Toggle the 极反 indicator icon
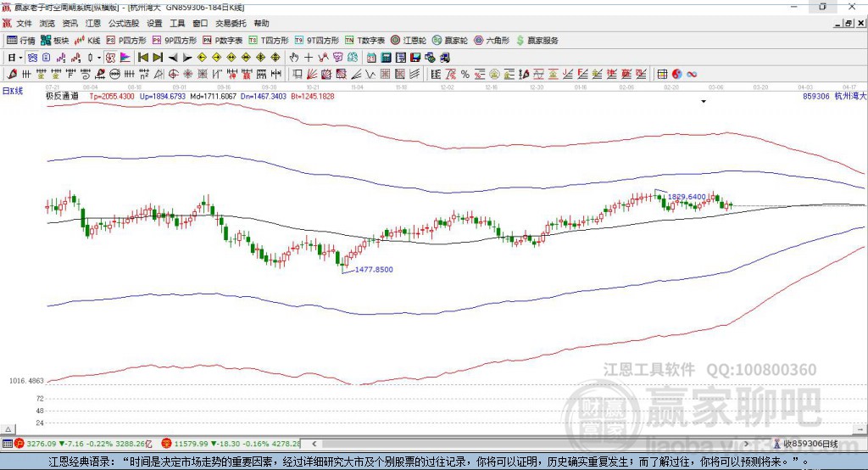Screen dimensions: 868x470 click(110, 58)
